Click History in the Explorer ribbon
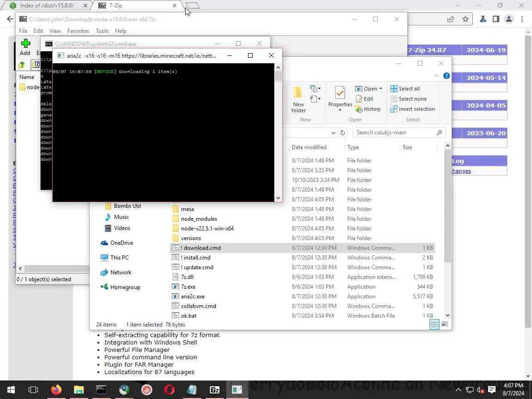The image size is (532, 399). coord(368,109)
